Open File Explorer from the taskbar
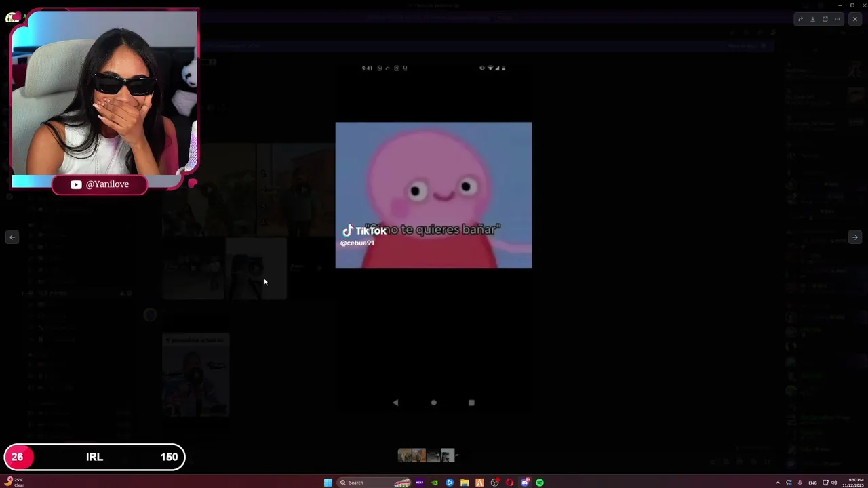The width and height of the screenshot is (868, 488). pos(465,483)
